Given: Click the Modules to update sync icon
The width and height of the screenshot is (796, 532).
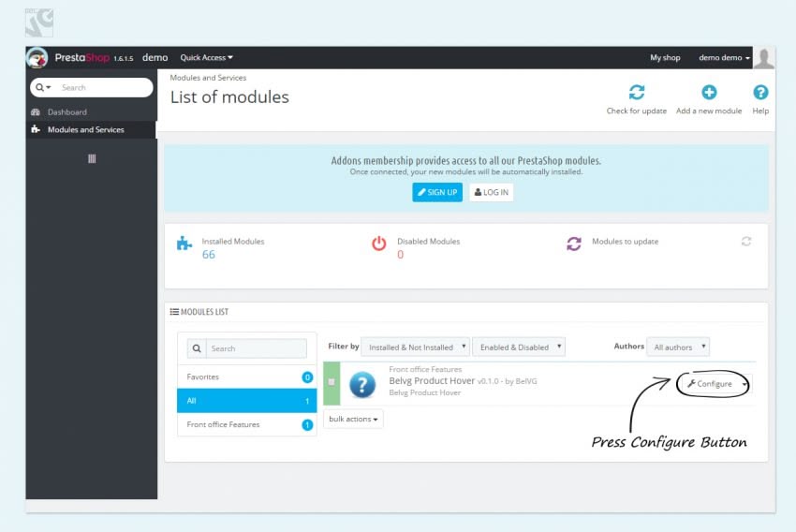Looking at the screenshot, I should 574,244.
